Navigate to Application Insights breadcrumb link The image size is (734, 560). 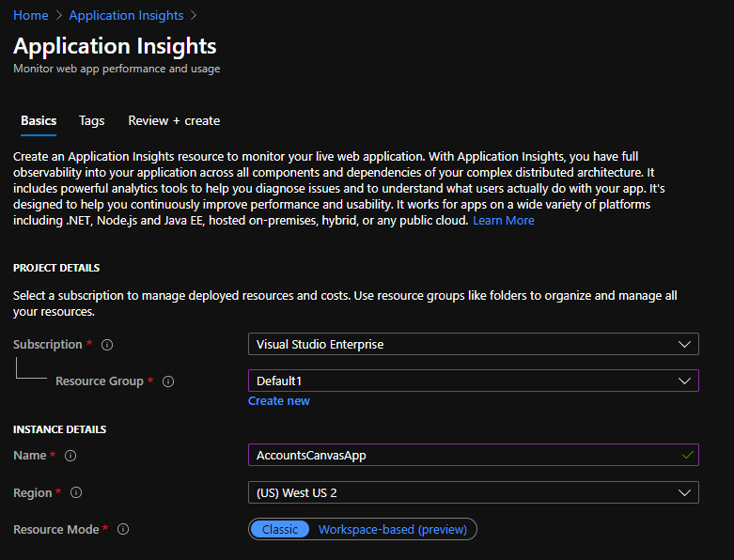pyautogui.click(x=126, y=15)
